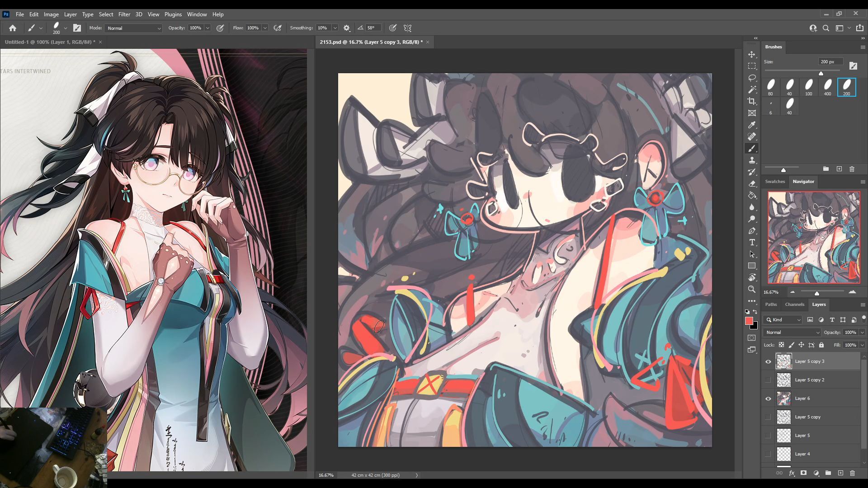Image resolution: width=868 pixels, height=488 pixels.
Task: Open the Filter menu
Action: pyautogui.click(x=124, y=14)
